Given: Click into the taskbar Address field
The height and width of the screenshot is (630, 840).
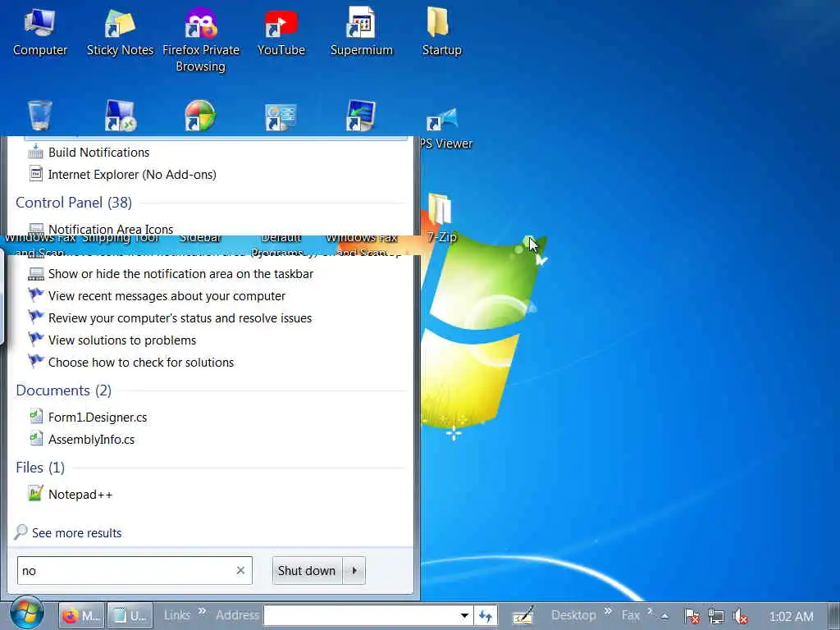Looking at the screenshot, I should pyautogui.click(x=360, y=615).
